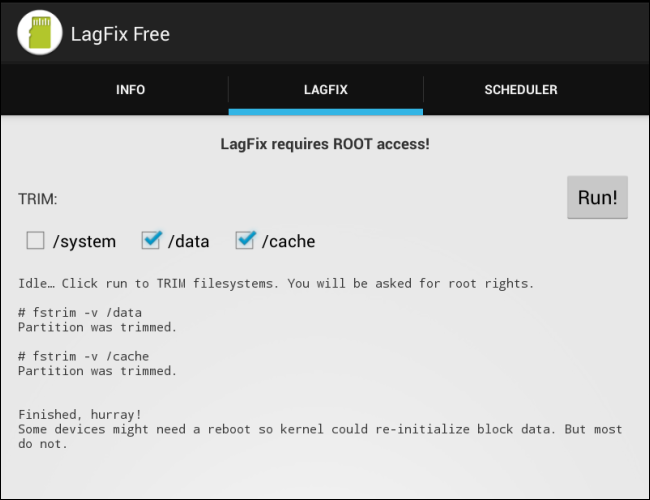
Task: Tap the 'LagFix requires ROOT access!' notice
Action: [x=325, y=144]
